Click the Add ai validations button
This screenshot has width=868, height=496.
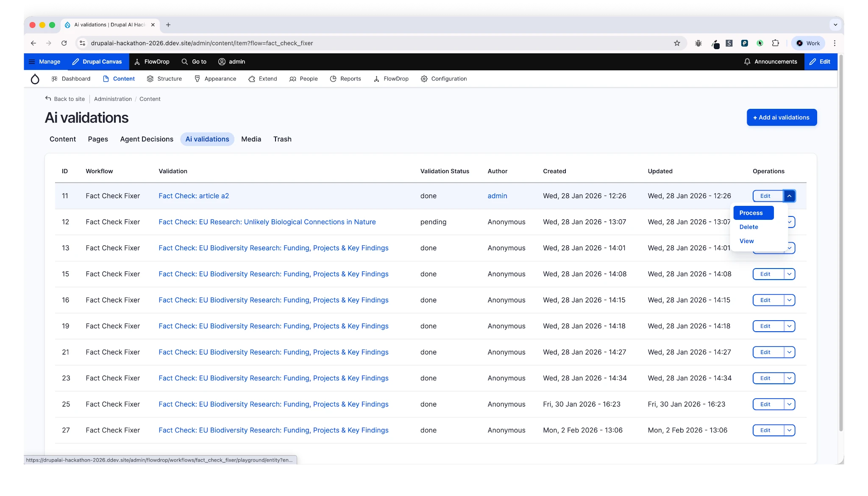tap(781, 117)
